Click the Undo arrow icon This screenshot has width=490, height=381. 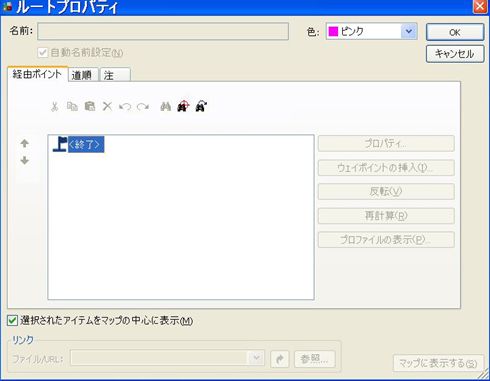(x=125, y=107)
